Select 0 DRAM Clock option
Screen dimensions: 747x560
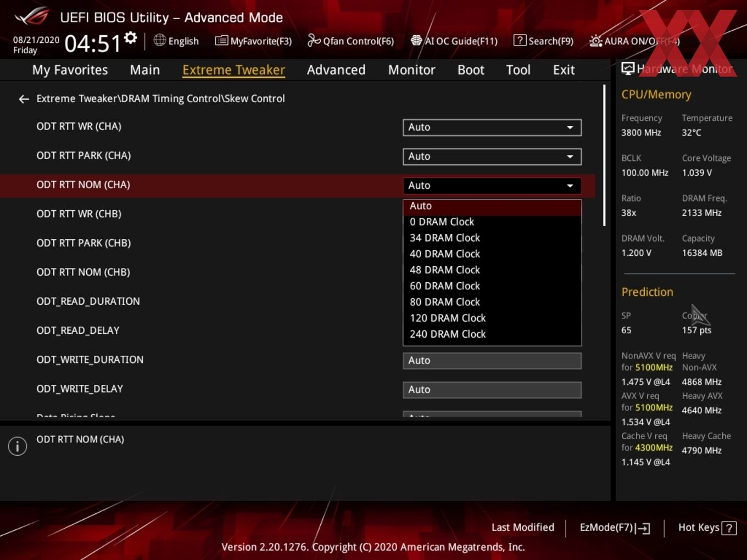pyautogui.click(x=492, y=222)
